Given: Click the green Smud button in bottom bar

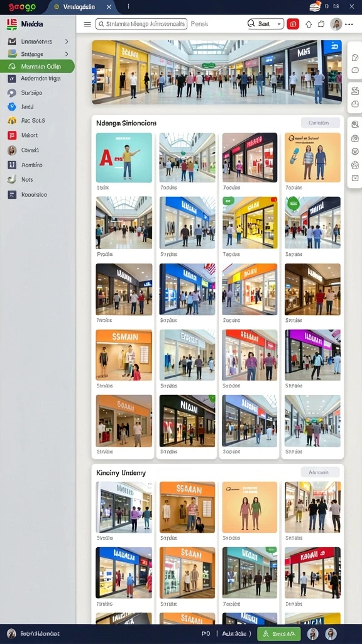Looking at the screenshot, I should tap(278, 634).
